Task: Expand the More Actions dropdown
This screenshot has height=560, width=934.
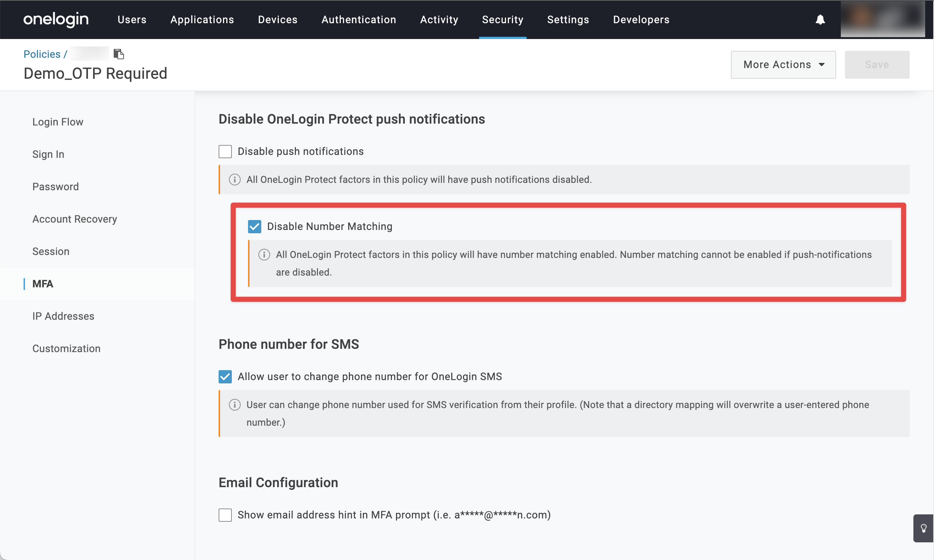Action: click(x=783, y=64)
